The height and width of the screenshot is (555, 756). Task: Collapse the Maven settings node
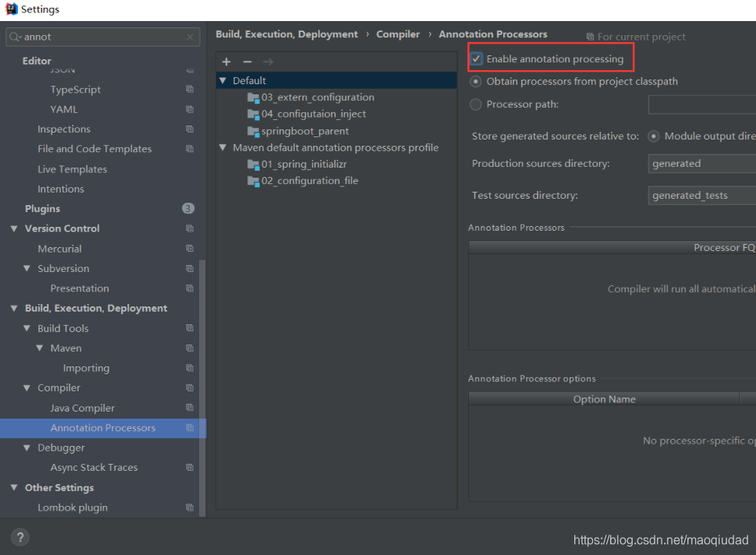[x=40, y=348]
